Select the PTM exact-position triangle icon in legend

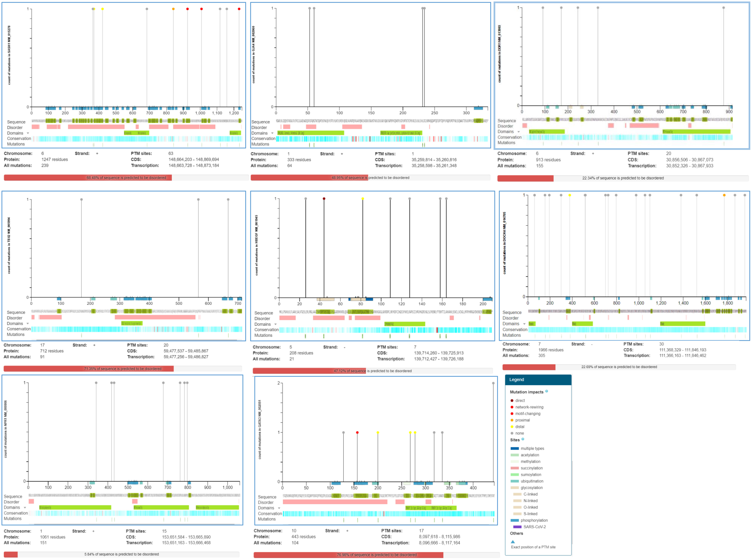coord(513,542)
